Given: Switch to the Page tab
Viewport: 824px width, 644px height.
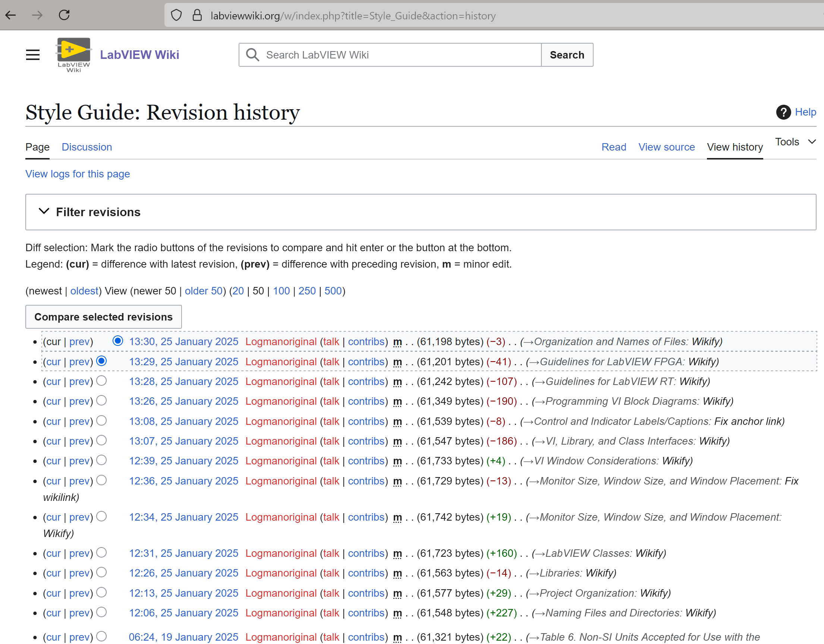Looking at the screenshot, I should tap(37, 147).
